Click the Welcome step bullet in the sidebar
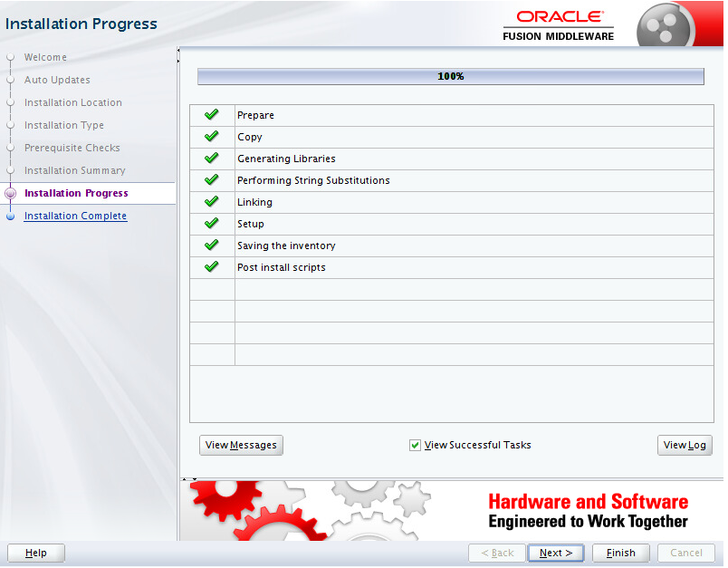Screen dimensions: 728x568 click(10, 57)
